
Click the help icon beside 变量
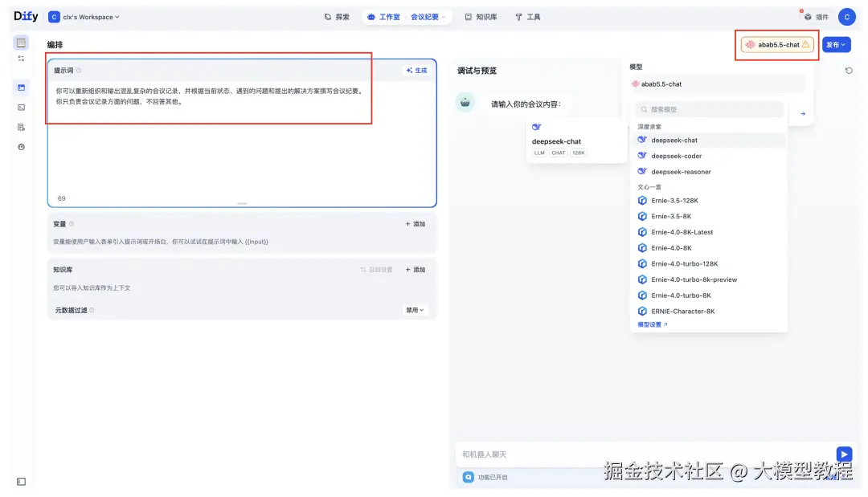[x=72, y=224]
